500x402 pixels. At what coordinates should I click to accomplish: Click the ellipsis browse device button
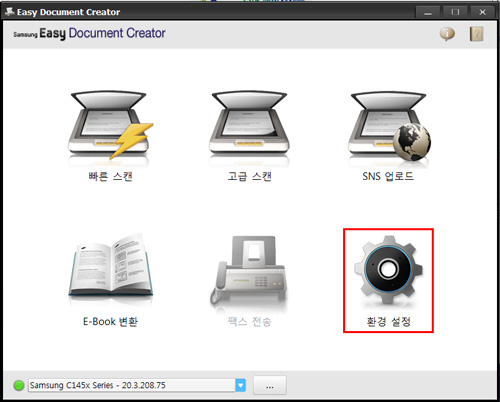click(270, 385)
